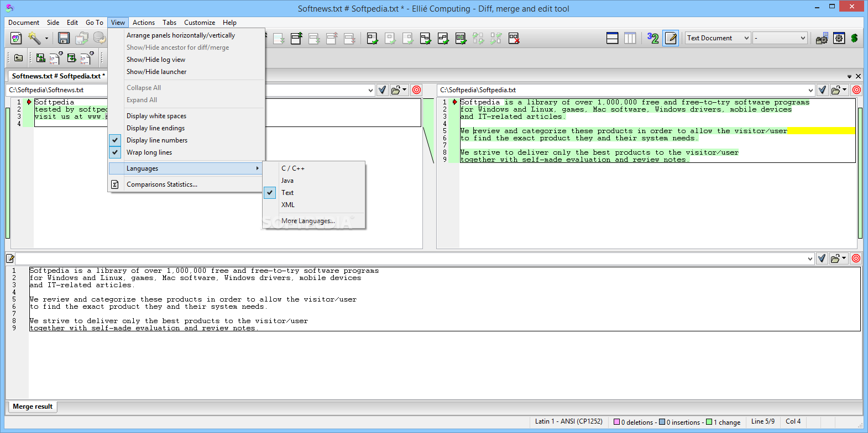Click the new comparison icon in main toolbar
This screenshot has width=868, height=433.
[x=16, y=38]
